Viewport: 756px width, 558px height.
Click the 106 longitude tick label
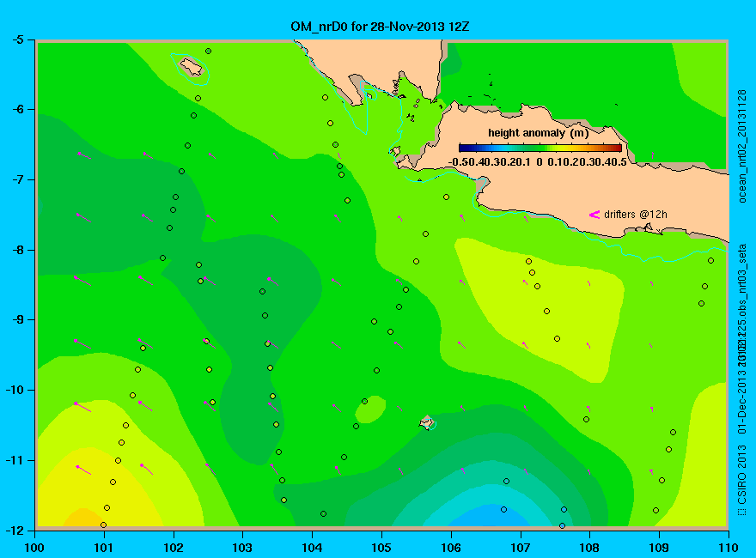(451, 548)
